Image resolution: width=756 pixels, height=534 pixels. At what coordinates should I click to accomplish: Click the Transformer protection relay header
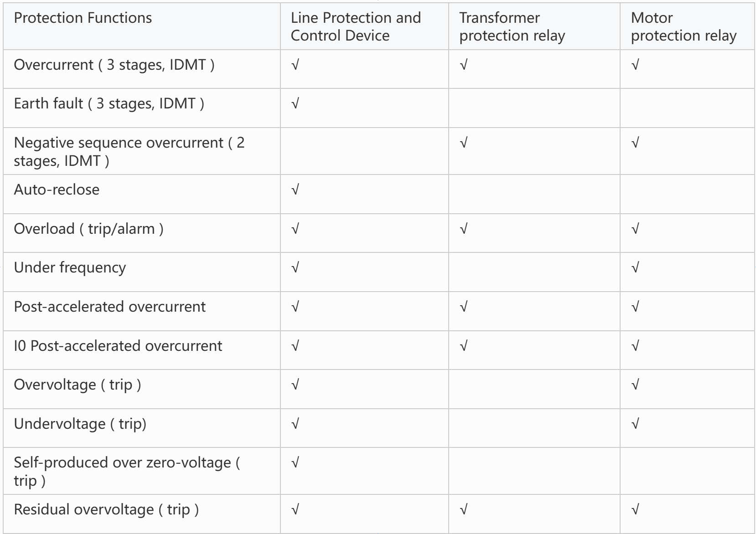coord(512,26)
